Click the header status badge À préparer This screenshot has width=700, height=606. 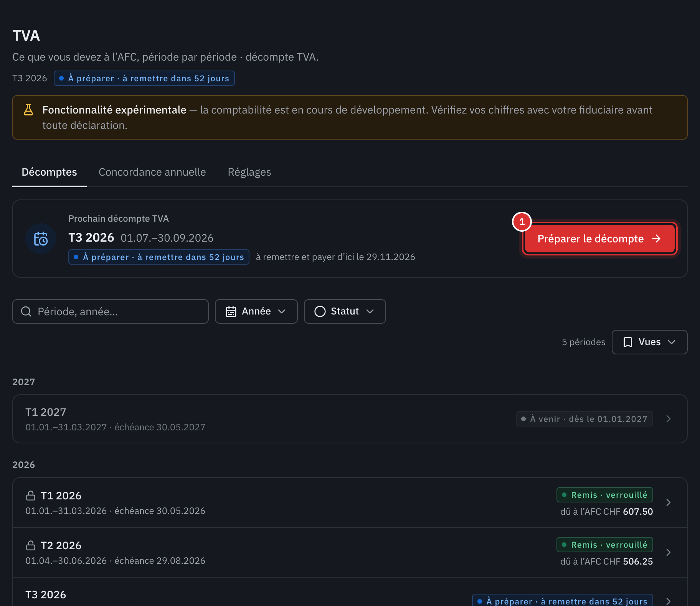pyautogui.click(x=144, y=78)
